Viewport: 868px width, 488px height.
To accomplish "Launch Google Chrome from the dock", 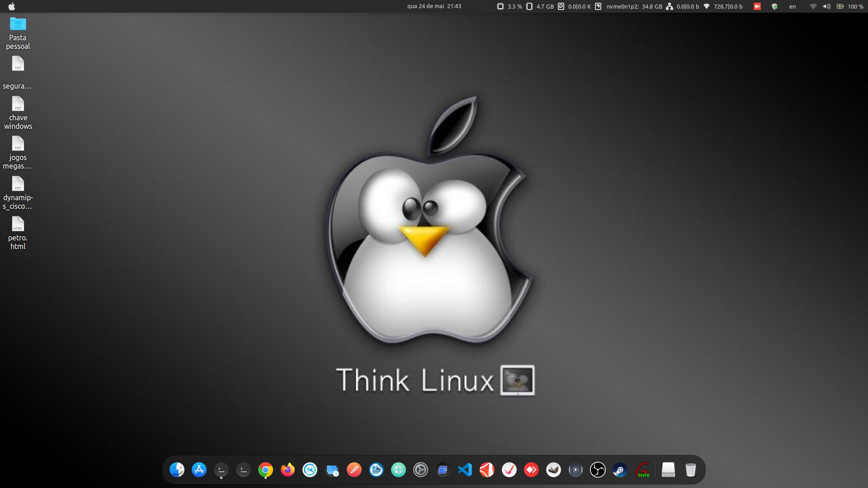I will click(x=265, y=470).
